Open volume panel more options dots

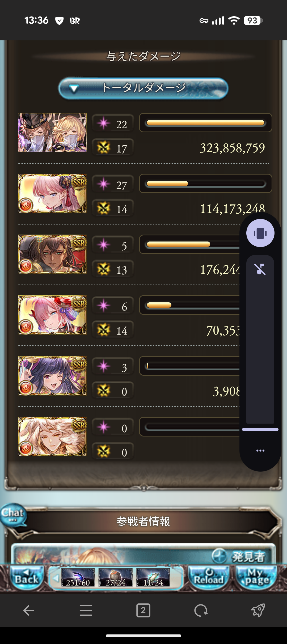pos(260,451)
